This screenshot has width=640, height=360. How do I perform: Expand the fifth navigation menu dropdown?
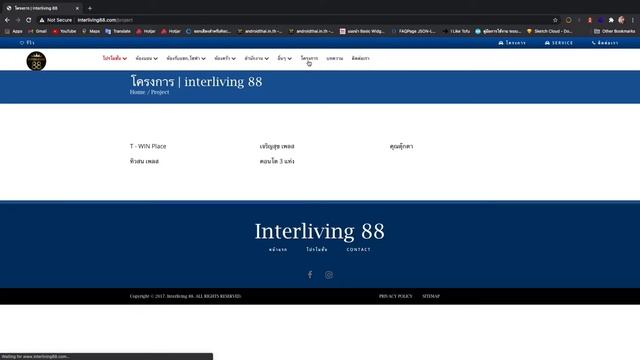pos(256,58)
